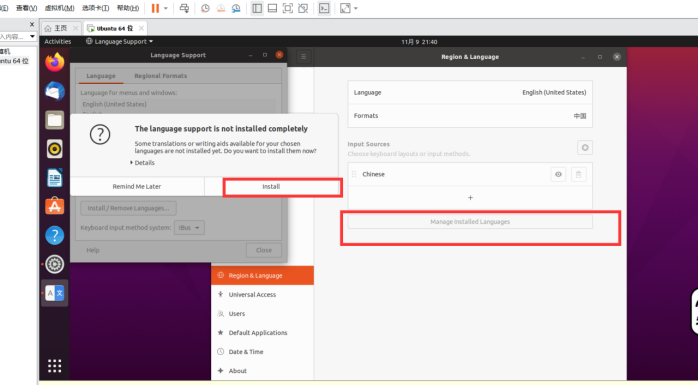
Task: Expand the dropdown arrow beside the stretch display icon
Action: (356, 8)
